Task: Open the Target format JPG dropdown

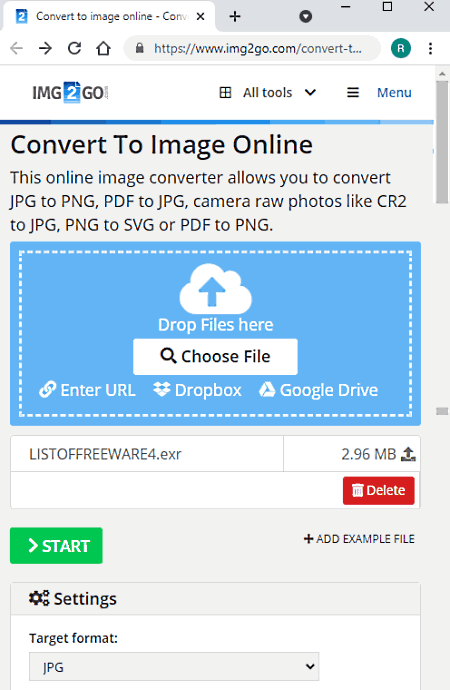Action: [x=174, y=666]
